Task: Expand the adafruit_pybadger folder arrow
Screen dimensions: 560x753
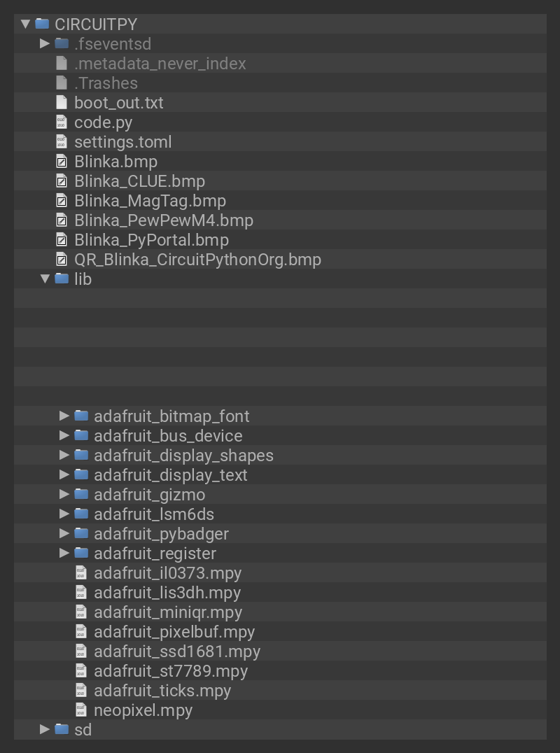Action: click(x=64, y=533)
